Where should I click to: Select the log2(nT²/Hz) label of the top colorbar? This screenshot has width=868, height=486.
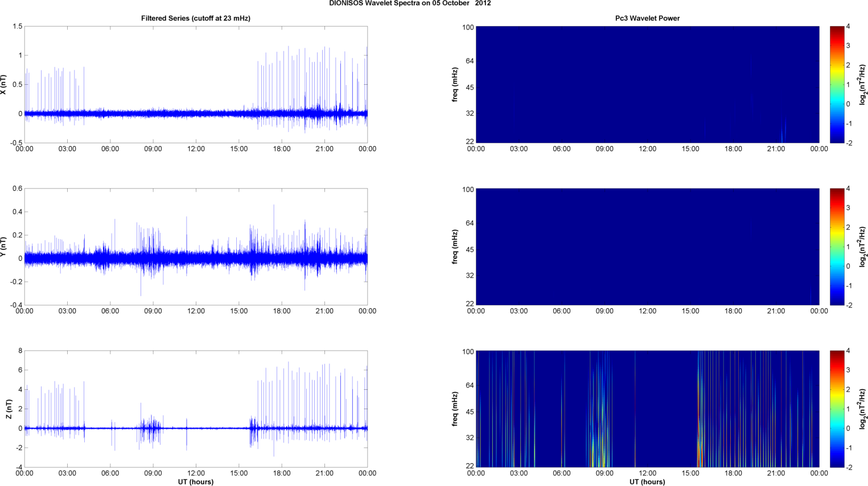click(863, 85)
